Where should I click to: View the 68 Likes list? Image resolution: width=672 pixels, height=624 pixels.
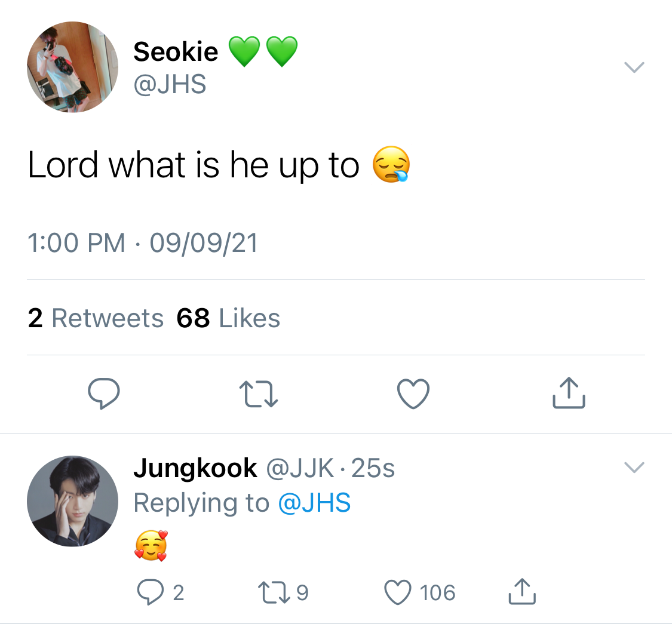click(228, 318)
